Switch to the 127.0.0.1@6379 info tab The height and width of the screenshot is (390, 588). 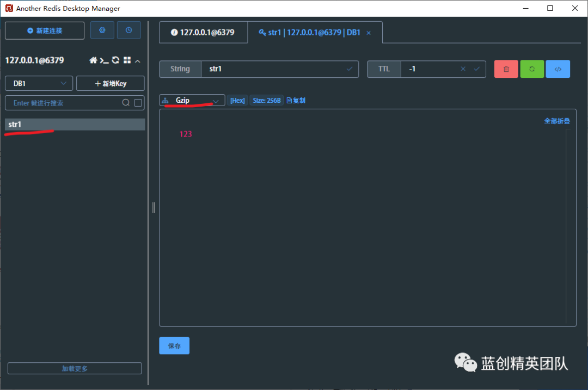point(203,33)
